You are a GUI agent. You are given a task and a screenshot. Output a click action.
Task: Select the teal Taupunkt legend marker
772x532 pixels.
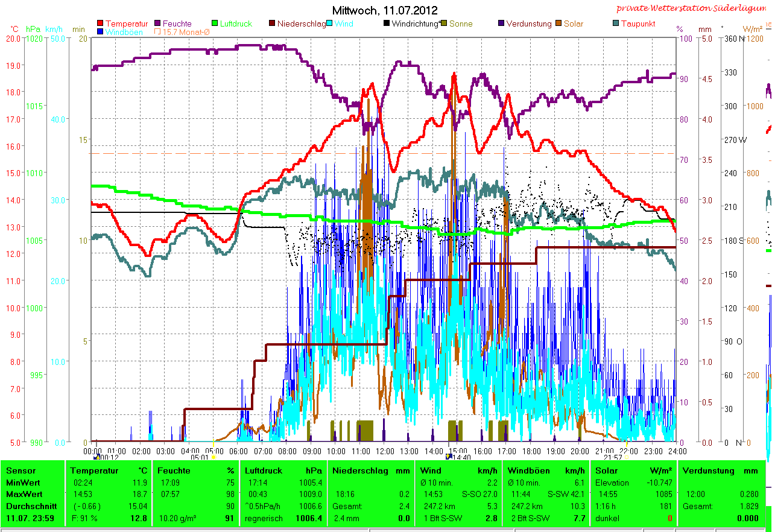point(616,24)
